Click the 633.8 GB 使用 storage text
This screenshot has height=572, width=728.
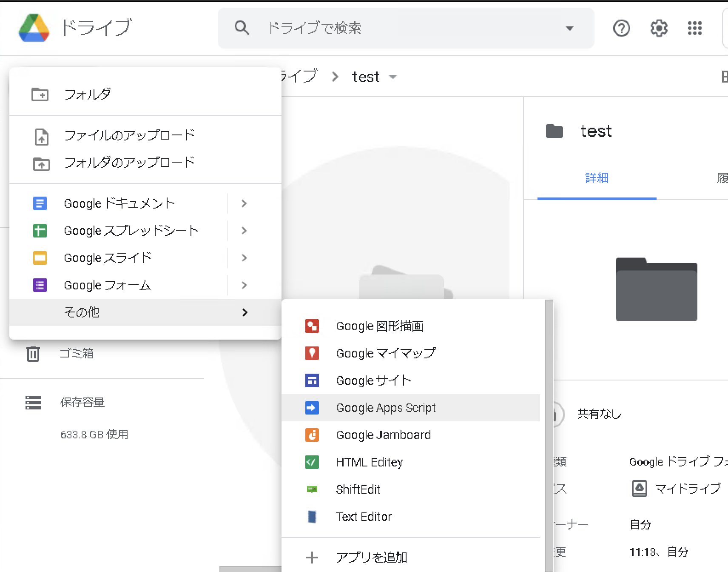click(94, 435)
